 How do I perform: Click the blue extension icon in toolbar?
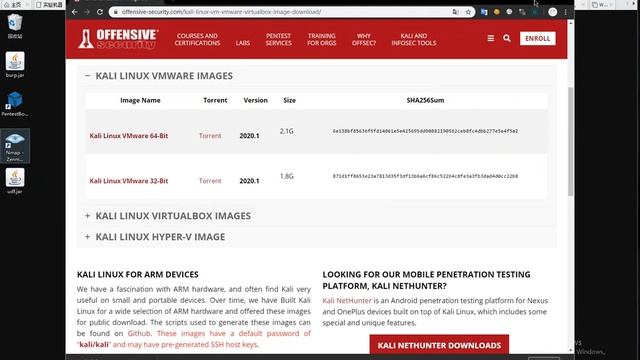pos(484,12)
